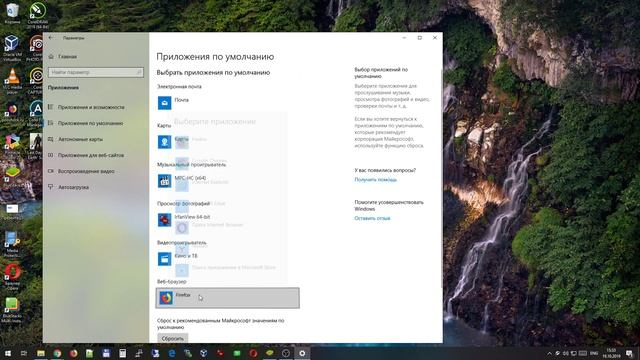Open the Oracle VM VirtualBox desktop shortcut

(x=11, y=48)
